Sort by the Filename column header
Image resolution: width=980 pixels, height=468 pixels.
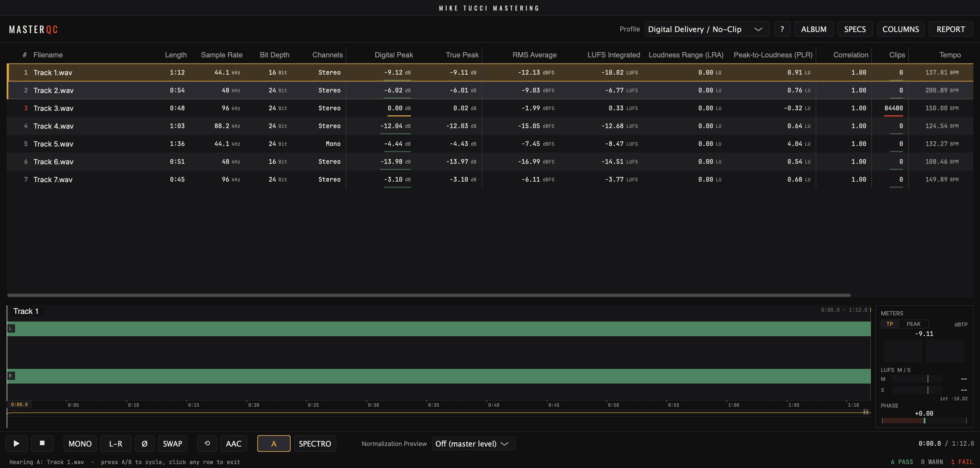[48, 55]
